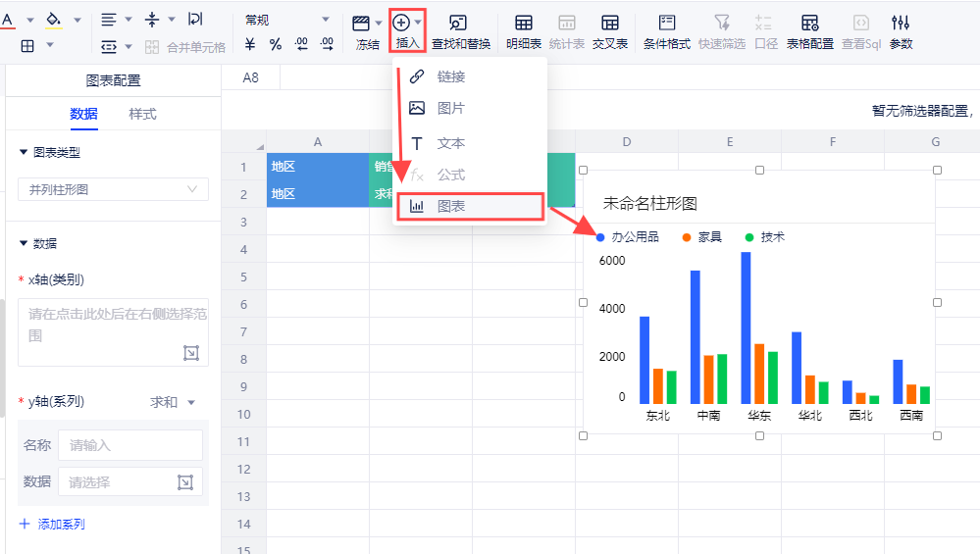Click the 名称 series name input field

pyautogui.click(x=129, y=445)
